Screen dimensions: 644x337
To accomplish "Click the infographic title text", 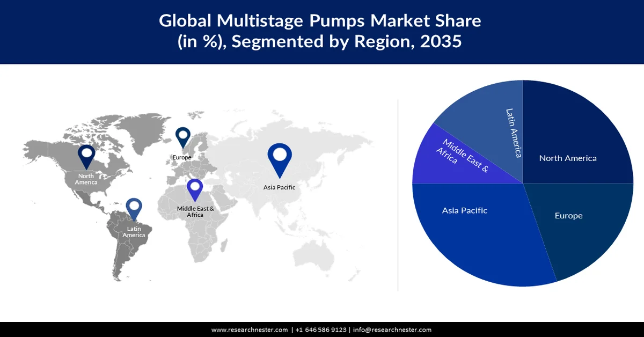I will tap(319, 31).
